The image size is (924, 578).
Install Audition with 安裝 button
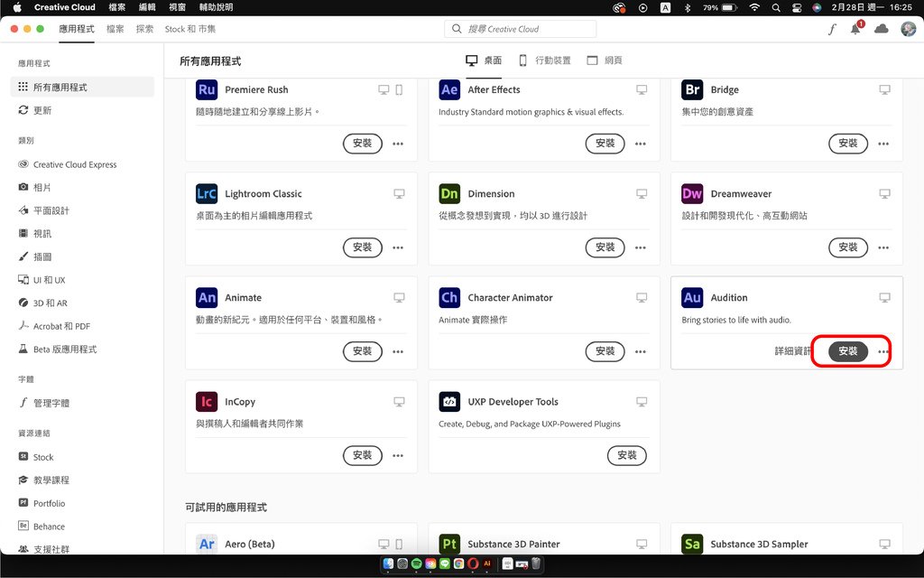point(848,351)
